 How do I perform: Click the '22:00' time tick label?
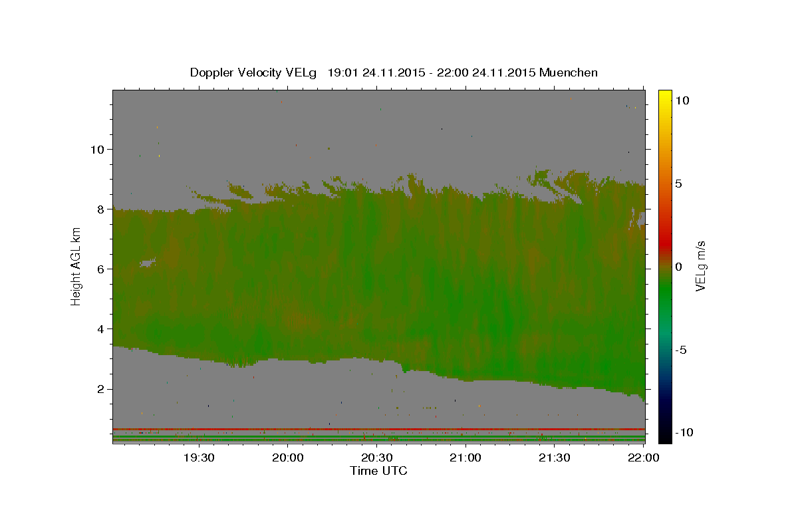click(643, 458)
